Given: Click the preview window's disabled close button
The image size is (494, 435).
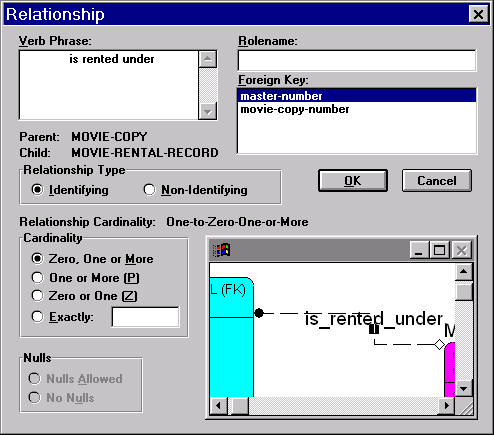Looking at the screenshot, I should 462,250.
